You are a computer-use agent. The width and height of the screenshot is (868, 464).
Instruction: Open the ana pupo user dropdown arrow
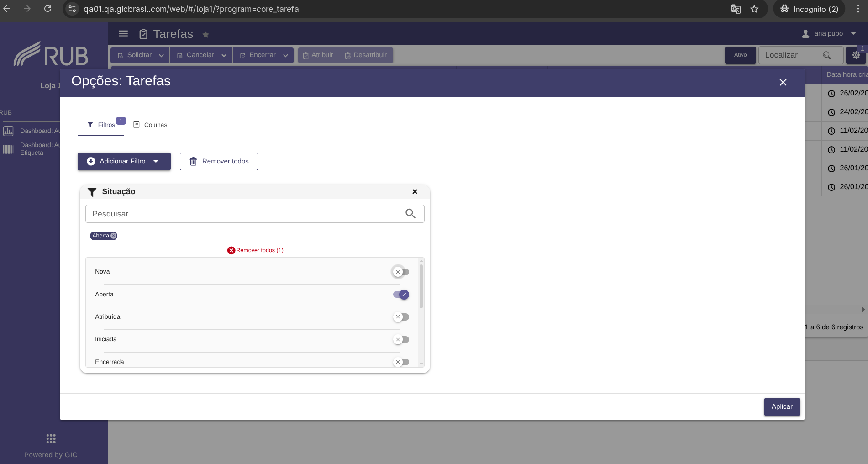[x=853, y=34]
